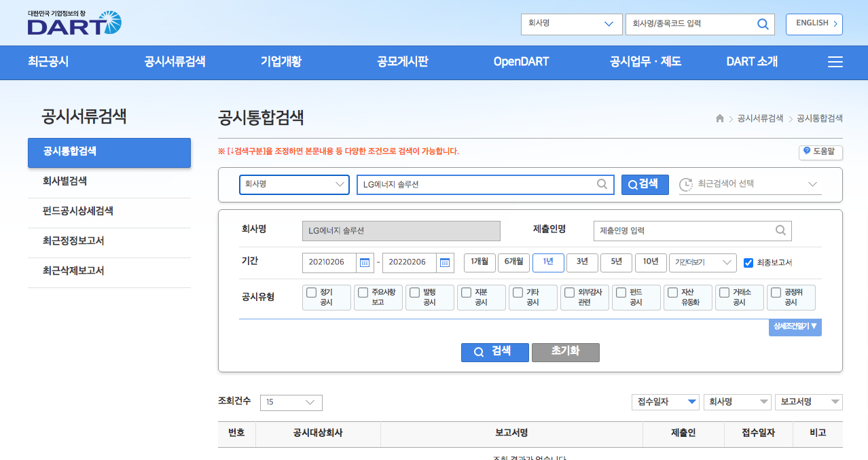Open 공모게시판 menu
868x460 pixels.
pos(403,62)
